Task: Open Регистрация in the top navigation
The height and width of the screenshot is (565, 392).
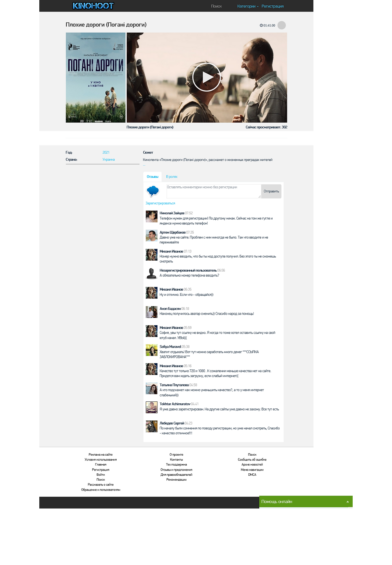Action: click(273, 6)
